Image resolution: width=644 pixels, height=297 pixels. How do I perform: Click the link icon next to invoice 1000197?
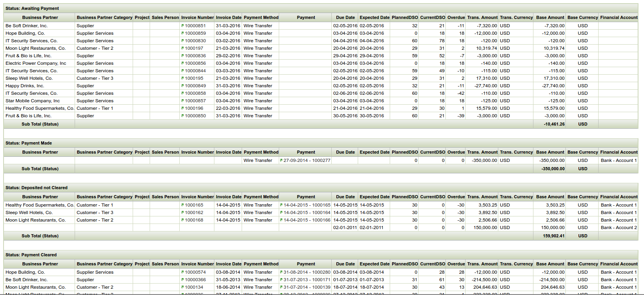pyautogui.click(x=182, y=48)
